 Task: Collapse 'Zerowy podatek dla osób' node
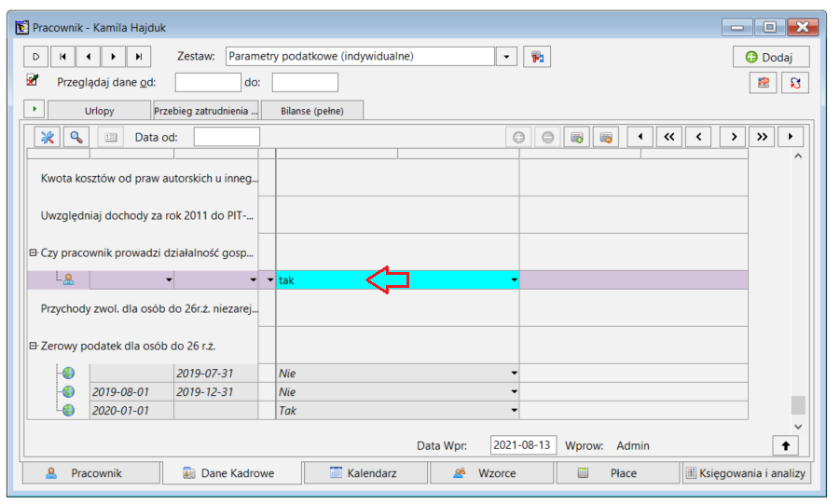[34, 346]
